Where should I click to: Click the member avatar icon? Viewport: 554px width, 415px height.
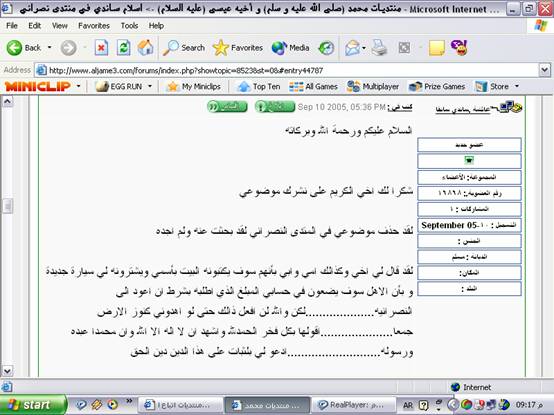coord(510,107)
